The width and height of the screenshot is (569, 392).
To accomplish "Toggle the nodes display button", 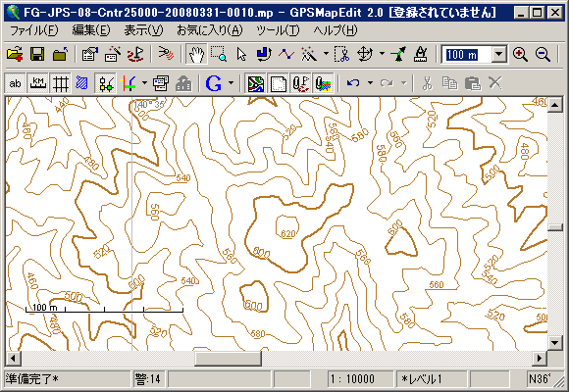I will (105, 83).
